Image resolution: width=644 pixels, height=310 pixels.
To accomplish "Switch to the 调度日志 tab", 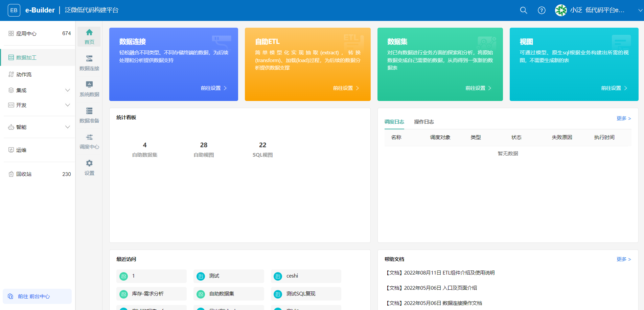I will coord(394,122).
